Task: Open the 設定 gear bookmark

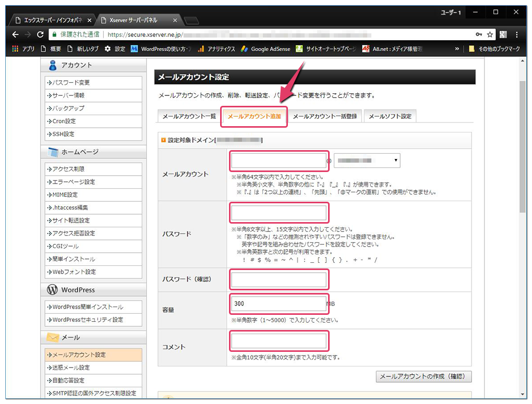Action: tap(115, 49)
